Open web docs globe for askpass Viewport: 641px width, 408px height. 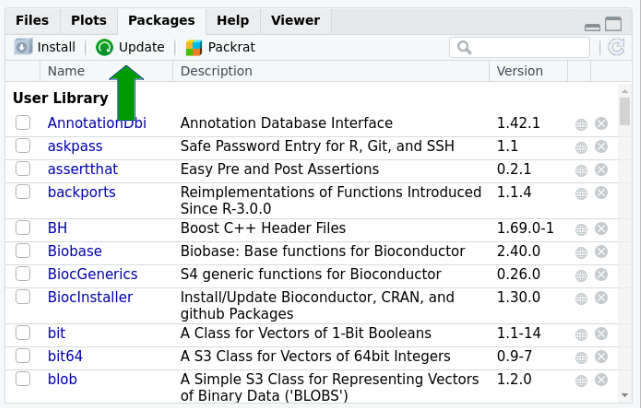[x=581, y=147]
